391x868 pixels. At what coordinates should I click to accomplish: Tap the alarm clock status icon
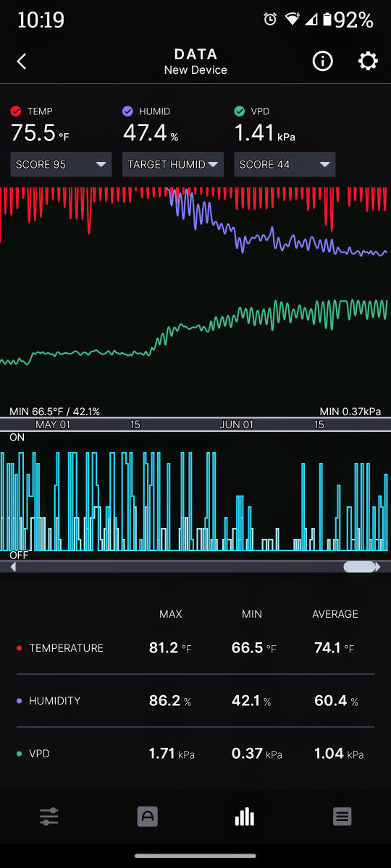click(x=270, y=20)
